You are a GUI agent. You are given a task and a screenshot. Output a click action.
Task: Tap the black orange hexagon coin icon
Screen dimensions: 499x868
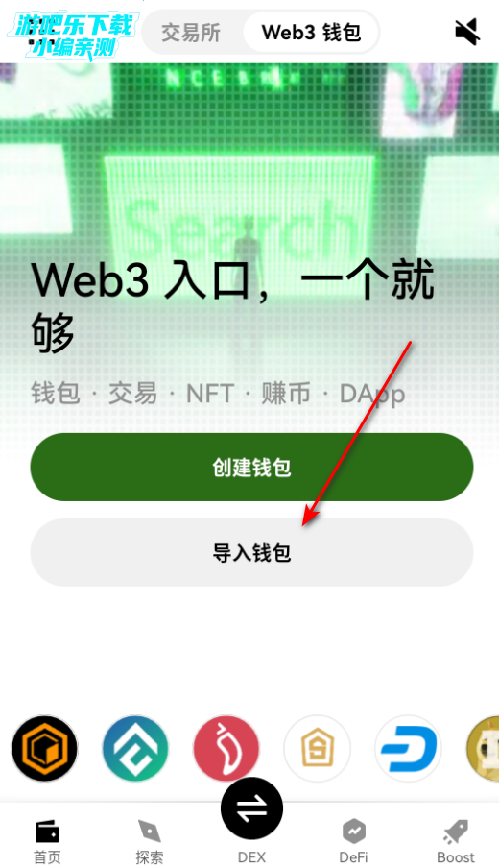coord(45,748)
